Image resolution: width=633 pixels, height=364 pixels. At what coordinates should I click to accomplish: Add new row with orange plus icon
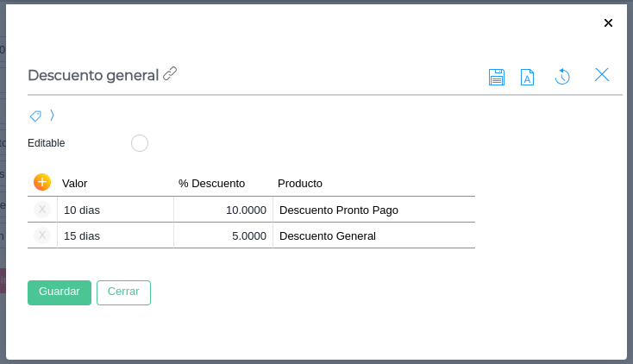pos(42,182)
